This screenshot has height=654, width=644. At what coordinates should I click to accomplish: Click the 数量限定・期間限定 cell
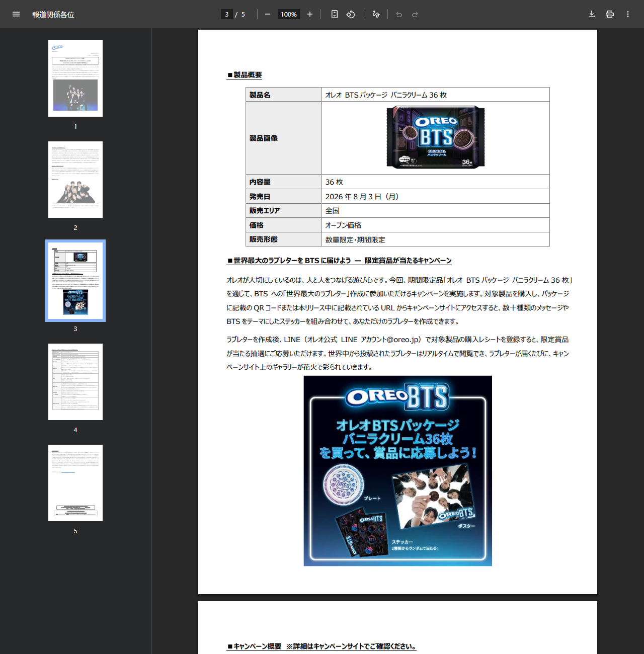click(436, 239)
